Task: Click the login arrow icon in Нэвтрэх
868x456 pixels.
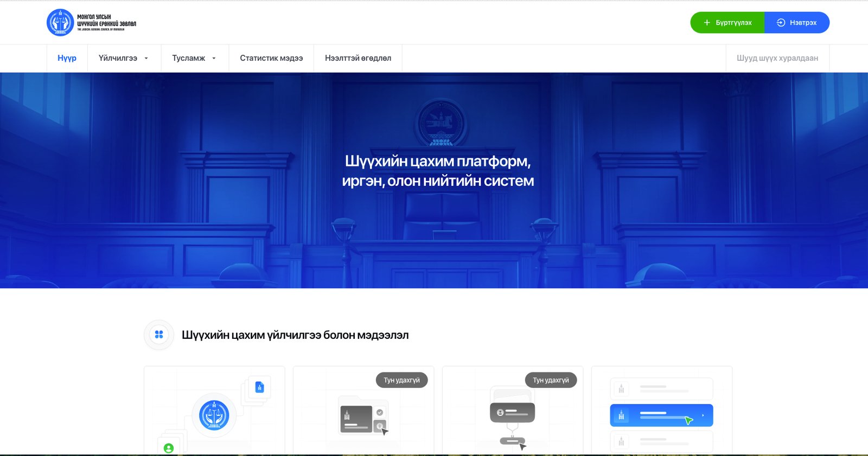Action: (x=781, y=23)
